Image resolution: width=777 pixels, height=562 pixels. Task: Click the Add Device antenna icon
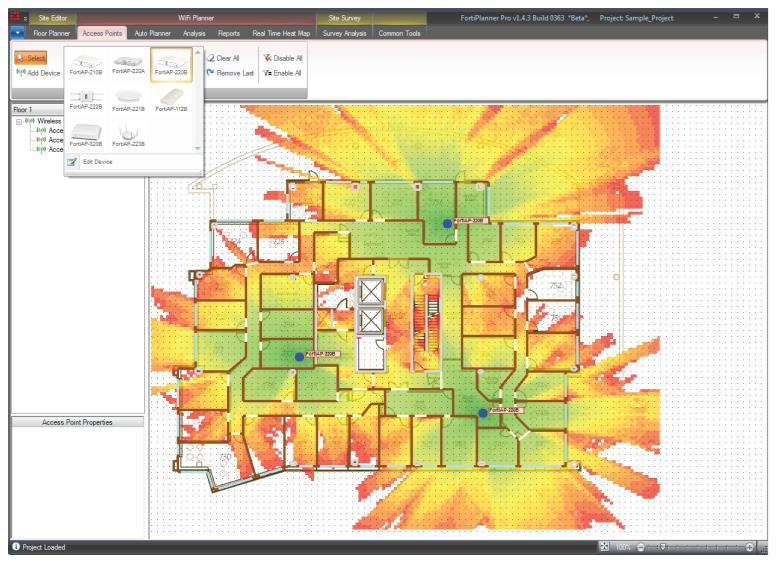[x=21, y=72]
